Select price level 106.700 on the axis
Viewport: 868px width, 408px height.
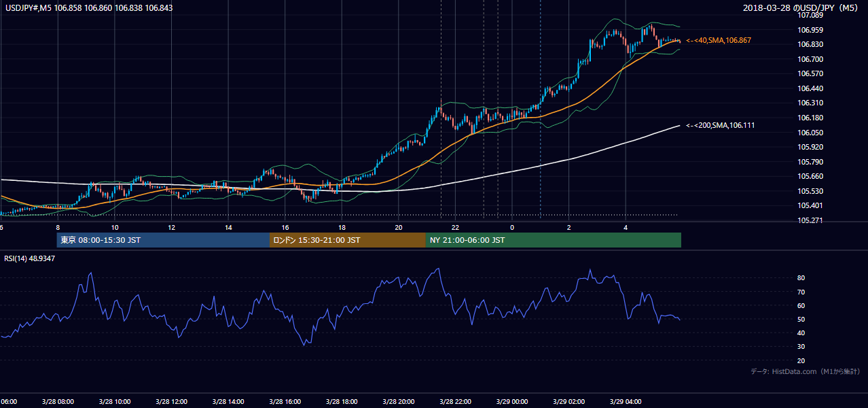click(810, 59)
